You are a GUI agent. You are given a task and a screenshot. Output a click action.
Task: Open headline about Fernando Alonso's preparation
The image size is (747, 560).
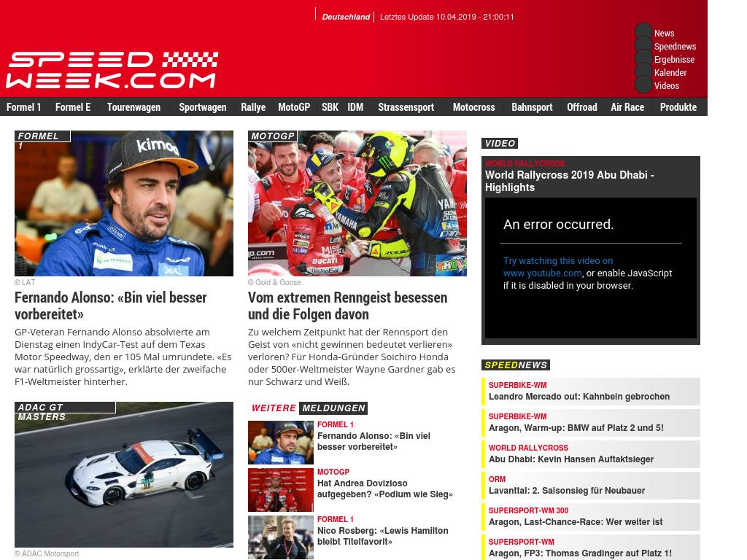point(111,306)
